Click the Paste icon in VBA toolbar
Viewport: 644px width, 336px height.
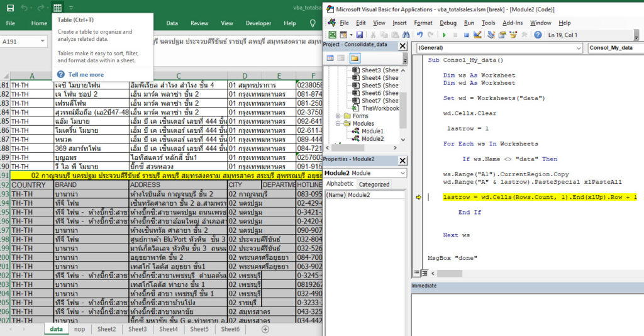click(395, 35)
